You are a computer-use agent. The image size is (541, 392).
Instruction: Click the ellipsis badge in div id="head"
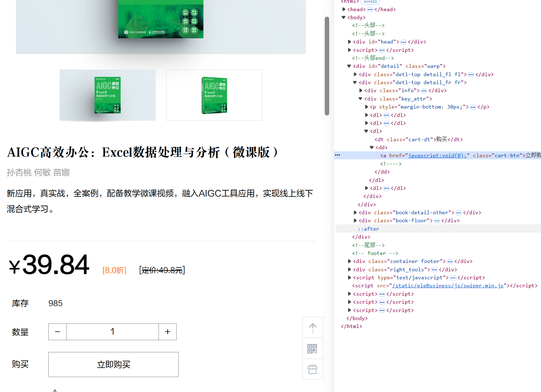[403, 42]
